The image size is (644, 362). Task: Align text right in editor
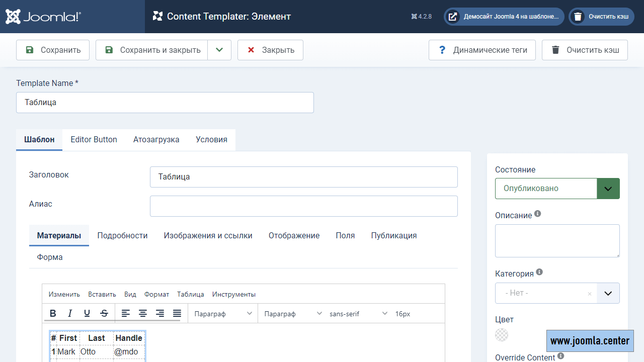tap(160, 313)
